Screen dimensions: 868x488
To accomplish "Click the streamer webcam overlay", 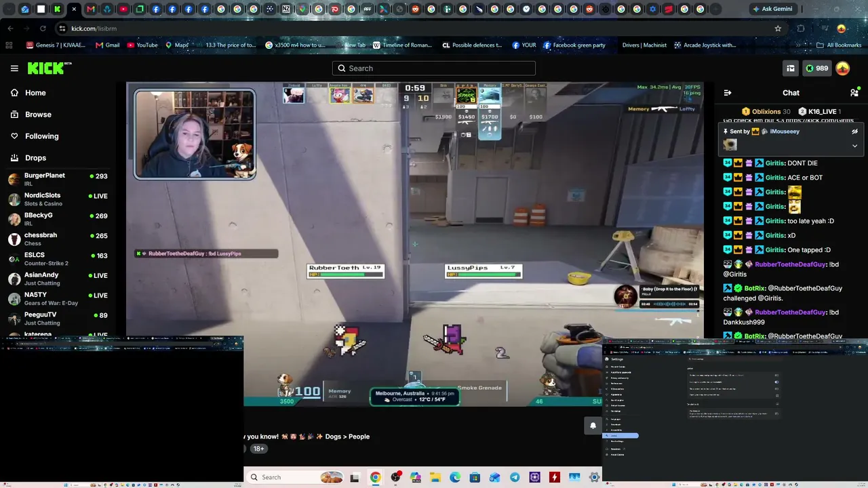I will (195, 134).
